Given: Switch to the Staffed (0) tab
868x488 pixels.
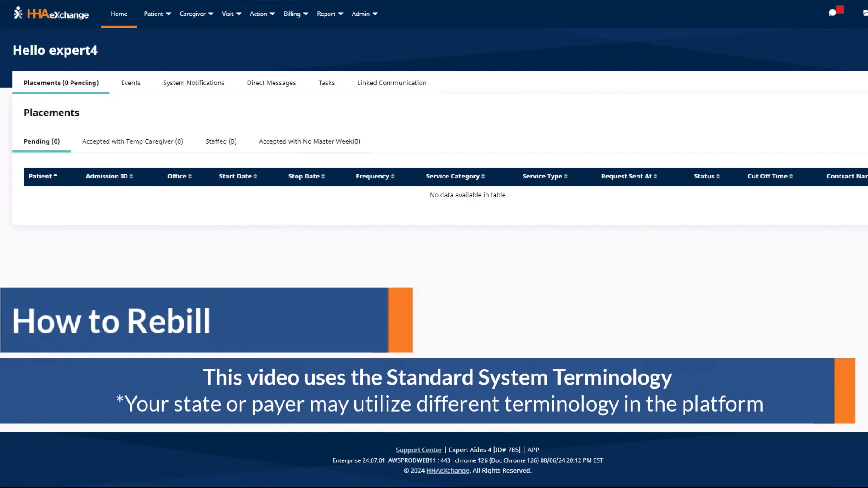Looking at the screenshot, I should click(x=221, y=141).
